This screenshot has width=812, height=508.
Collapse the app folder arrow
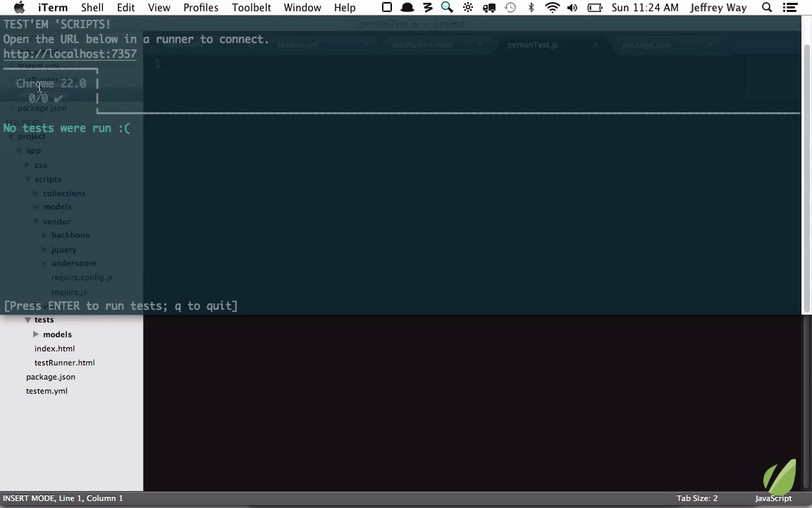point(19,150)
